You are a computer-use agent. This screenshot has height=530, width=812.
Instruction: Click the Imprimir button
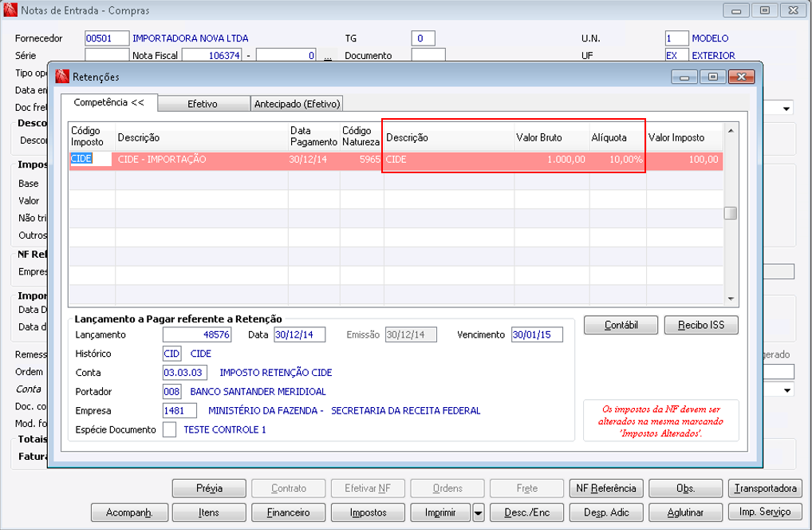(x=440, y=512)
